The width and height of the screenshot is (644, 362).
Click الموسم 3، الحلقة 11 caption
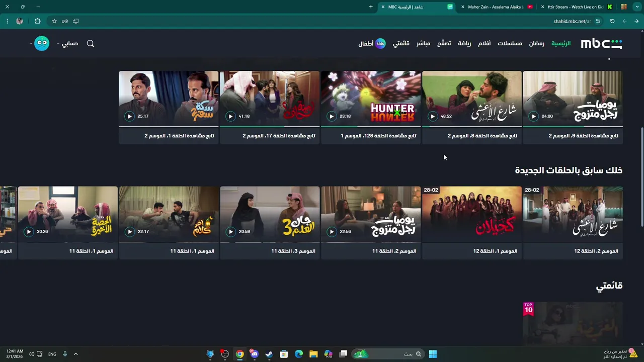pos(293,251)
